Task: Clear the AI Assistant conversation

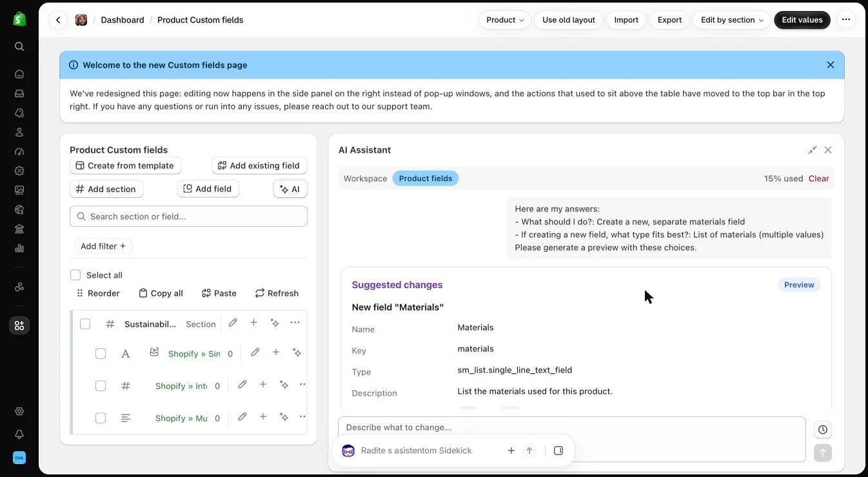Action: coord(819,179)
